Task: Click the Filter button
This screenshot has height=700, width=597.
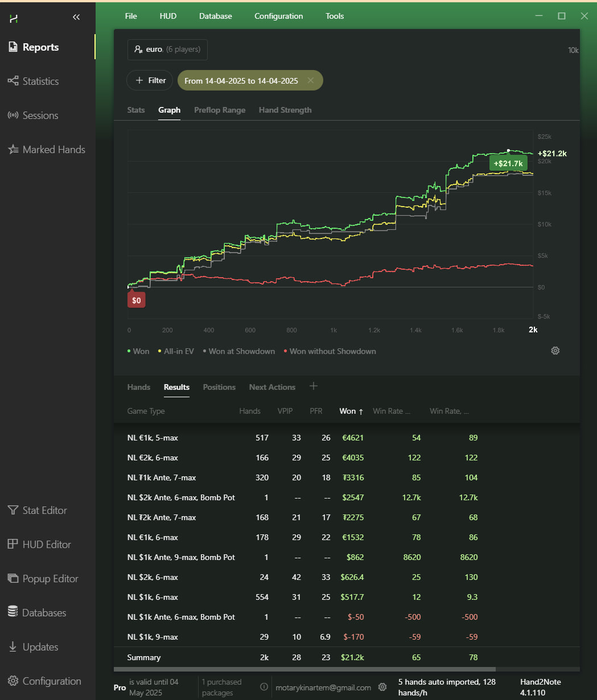Action: pos(150,80)
